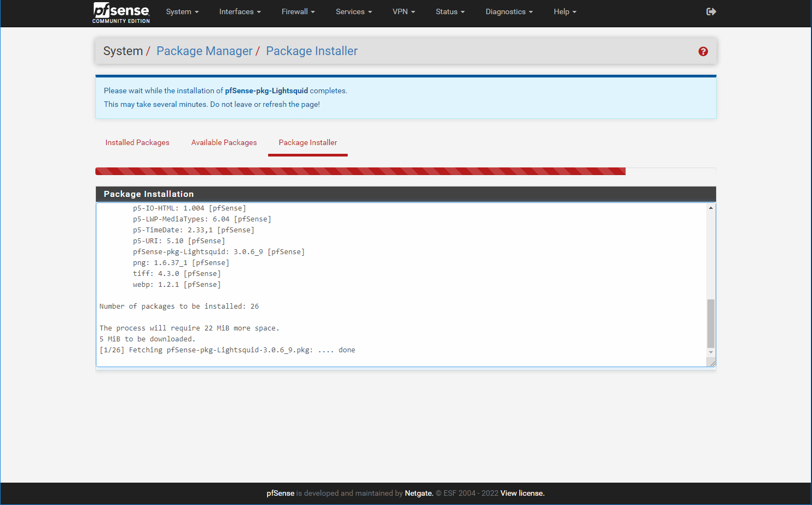
Task: Click the bold pfSense-pkg-Lightsquid name in notice
Action: click(x=266, y=91)
